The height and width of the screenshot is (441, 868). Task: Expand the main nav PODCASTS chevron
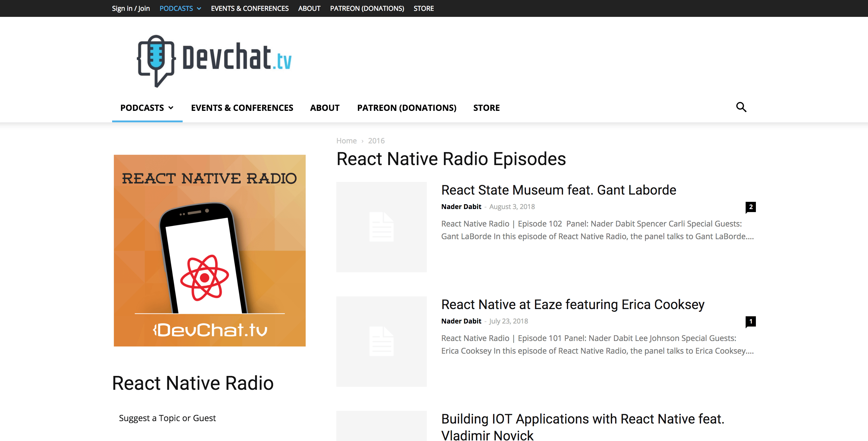click(171, 108)
